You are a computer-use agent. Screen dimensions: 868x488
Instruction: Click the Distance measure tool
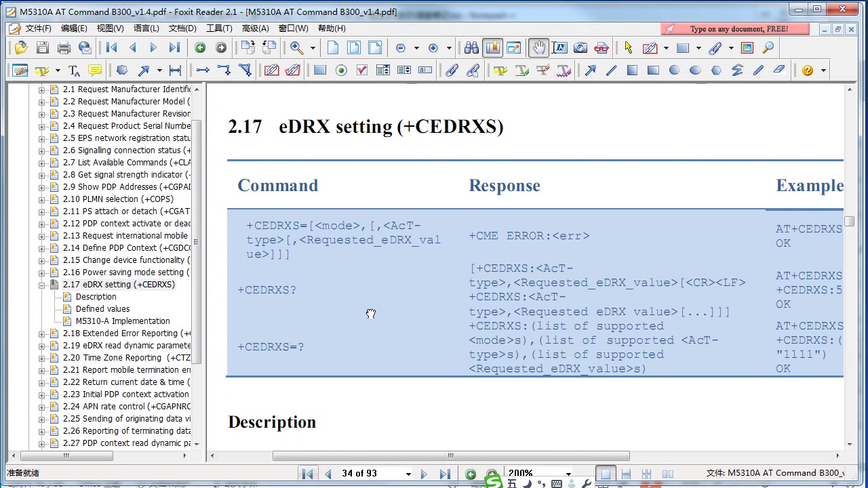175,70
